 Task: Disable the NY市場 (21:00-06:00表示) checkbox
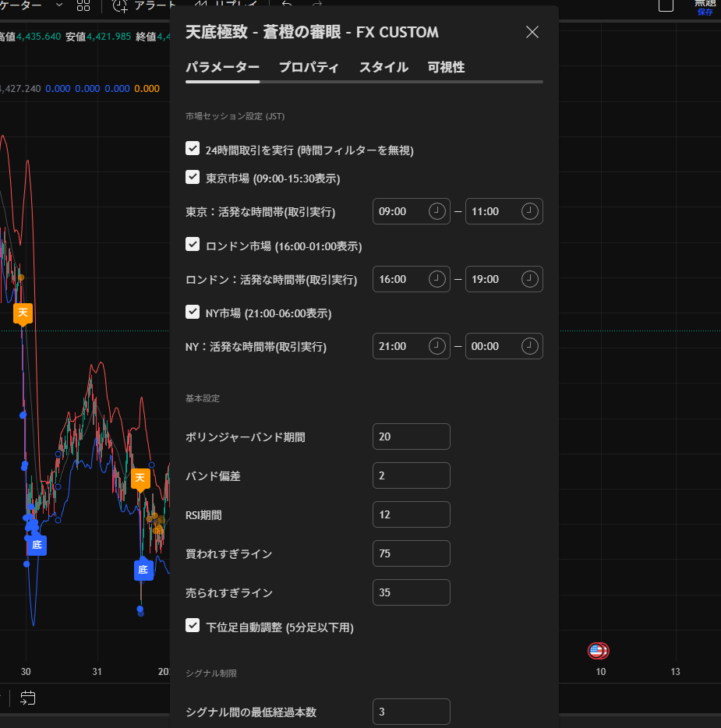(193, 312)
